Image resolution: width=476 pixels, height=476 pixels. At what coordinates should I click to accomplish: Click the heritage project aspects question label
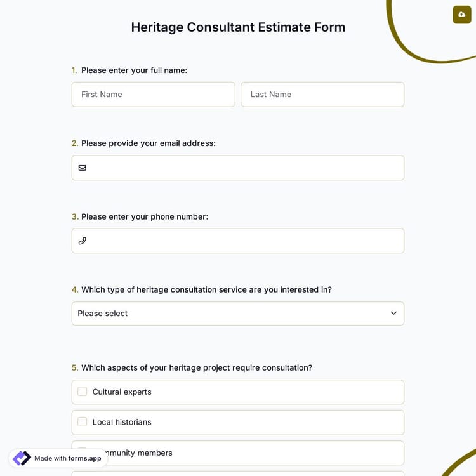point(196,368)
